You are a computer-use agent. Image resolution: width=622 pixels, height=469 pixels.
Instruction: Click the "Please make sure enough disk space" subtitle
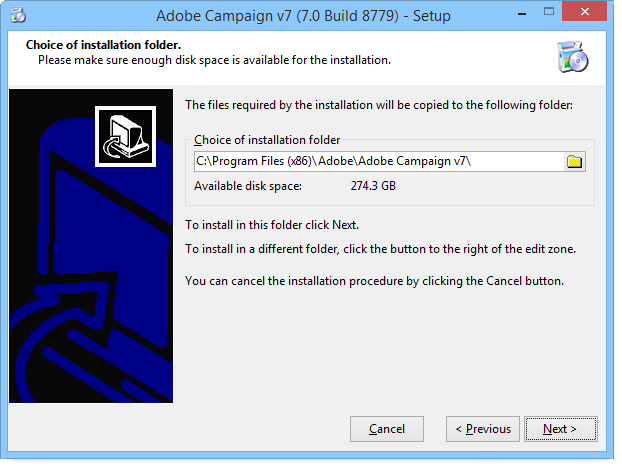pyautogui.click(x=213, y=60)
